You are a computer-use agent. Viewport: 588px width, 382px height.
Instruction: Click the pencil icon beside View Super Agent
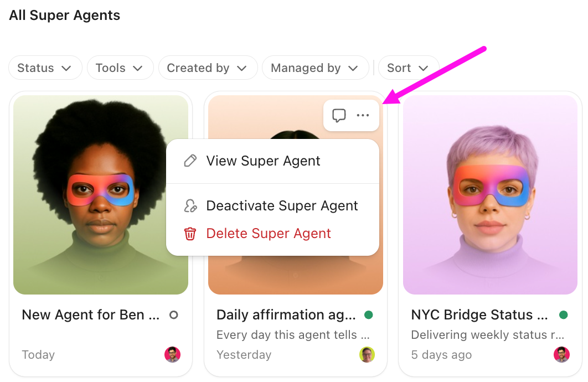(190, 161)
